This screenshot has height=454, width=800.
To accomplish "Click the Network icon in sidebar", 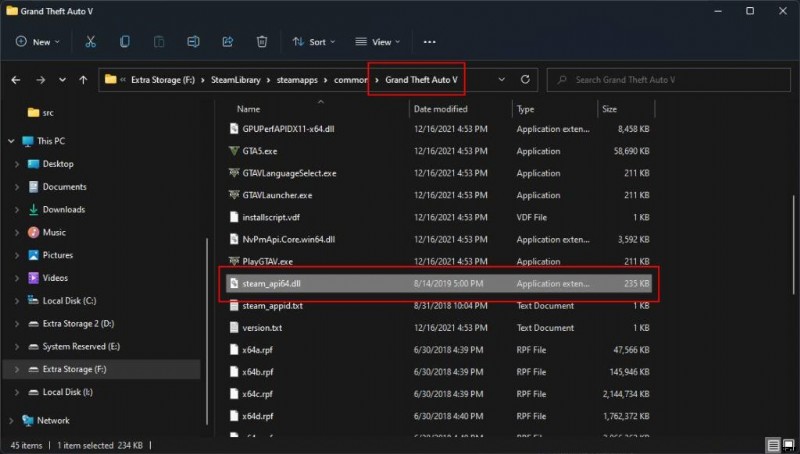I will coord(28,421).
